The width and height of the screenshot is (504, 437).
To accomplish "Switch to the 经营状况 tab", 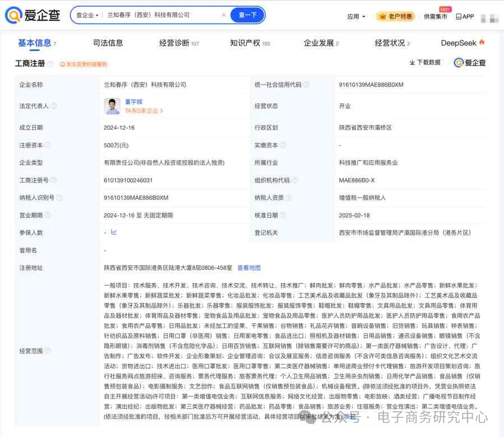I will [x=392, y=43].
